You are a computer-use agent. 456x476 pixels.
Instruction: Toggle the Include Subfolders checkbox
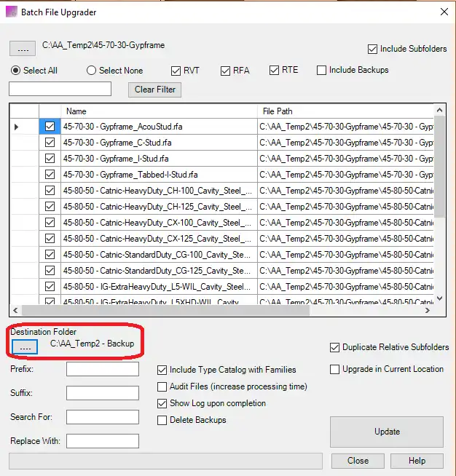tap(373, 49)
